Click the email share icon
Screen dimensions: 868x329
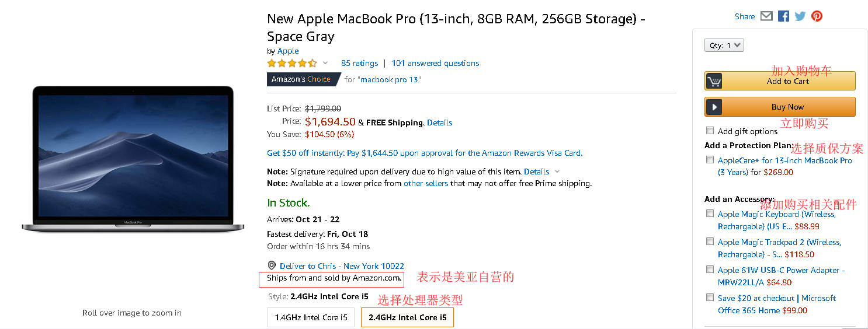(766, 16)
